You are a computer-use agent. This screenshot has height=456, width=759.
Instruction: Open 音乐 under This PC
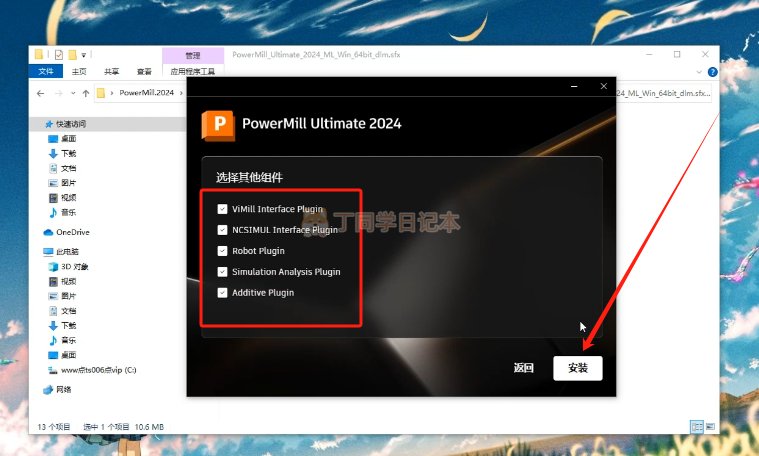tap(68, 340)
